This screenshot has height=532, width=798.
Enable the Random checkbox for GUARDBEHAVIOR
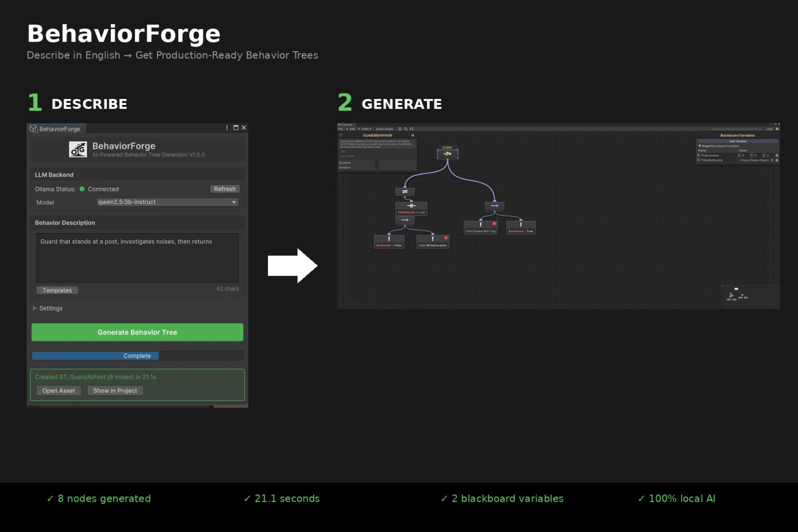click(377, 168)
